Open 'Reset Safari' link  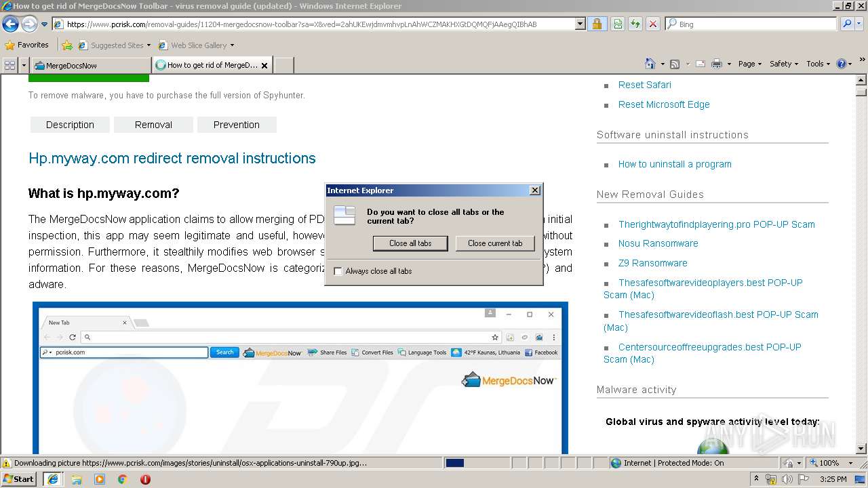(645, 85)
